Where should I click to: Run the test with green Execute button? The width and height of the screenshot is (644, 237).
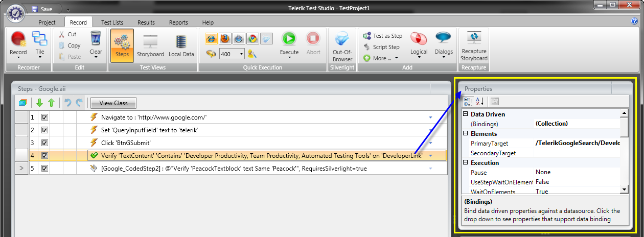coord(289,39)
